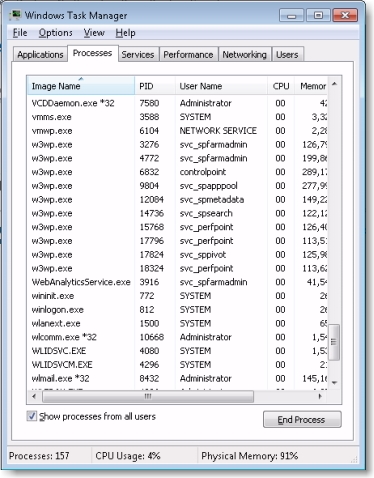Click the horizontal scrollbar left arrow
The width and height of the screenshot is (374, 478).
pos(34,396)
